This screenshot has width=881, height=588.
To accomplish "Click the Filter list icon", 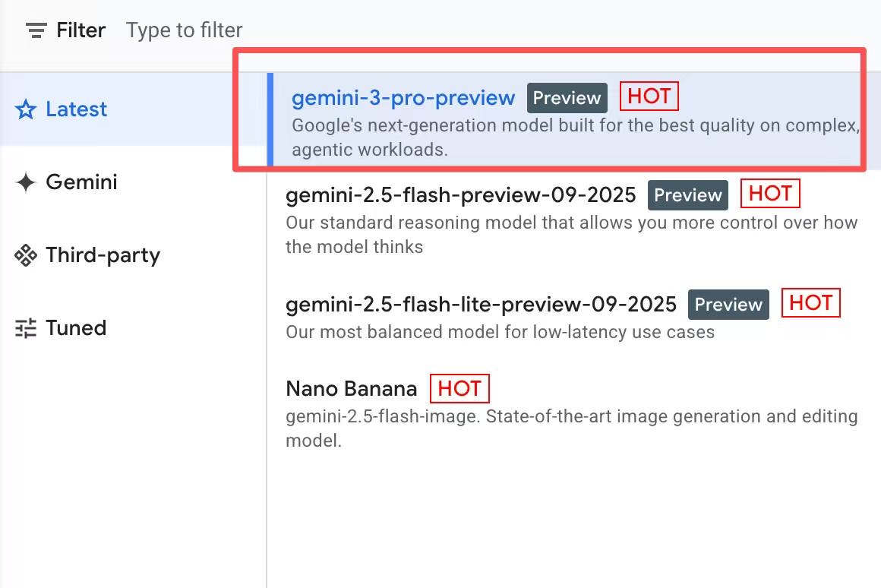I will [x=36, y=30].
